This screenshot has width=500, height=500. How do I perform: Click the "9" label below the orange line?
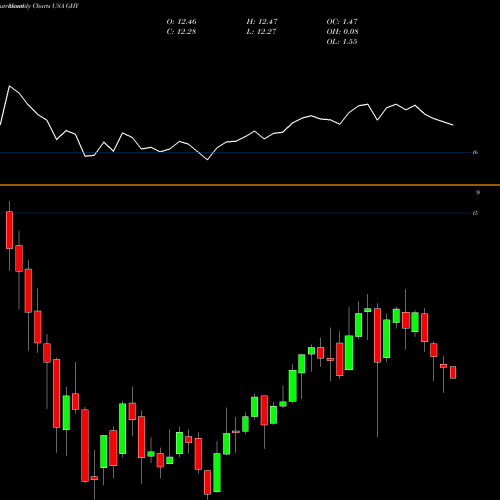[478, 192]
